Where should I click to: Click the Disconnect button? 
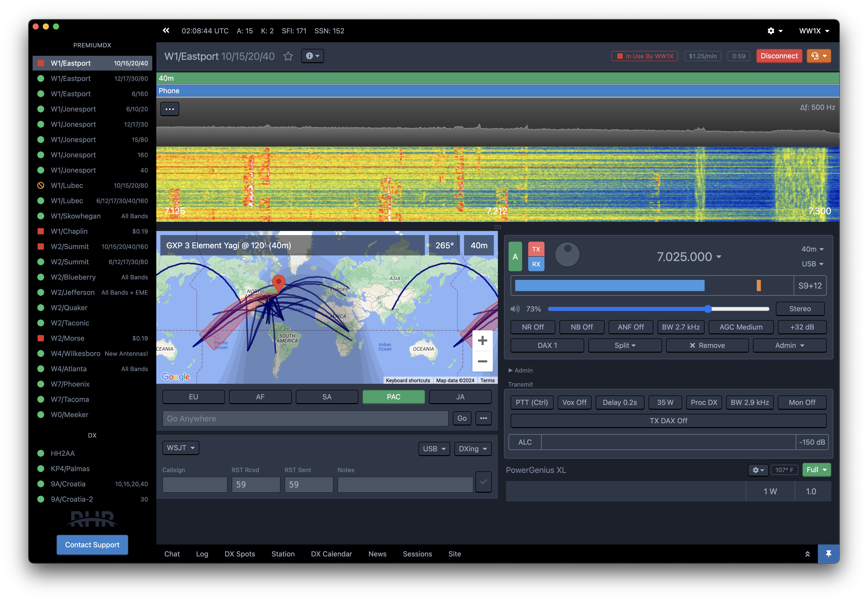click(779, 56)
